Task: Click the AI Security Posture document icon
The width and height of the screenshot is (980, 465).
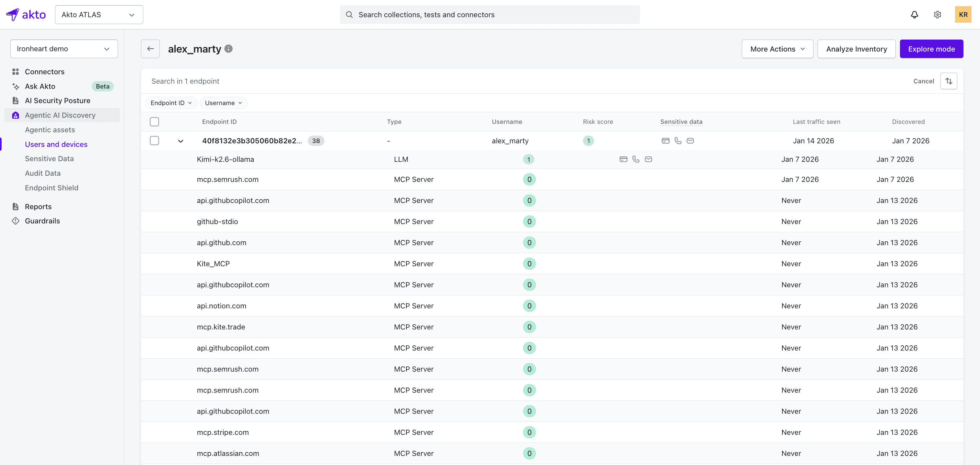Action: [16, 101]
